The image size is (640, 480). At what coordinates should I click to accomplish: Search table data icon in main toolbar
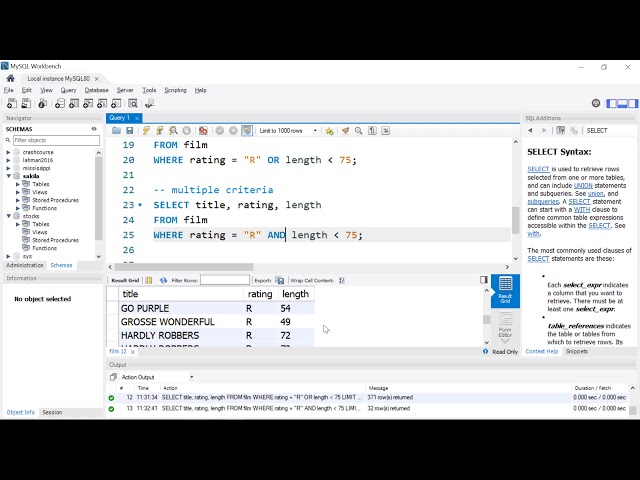point(133,104)
